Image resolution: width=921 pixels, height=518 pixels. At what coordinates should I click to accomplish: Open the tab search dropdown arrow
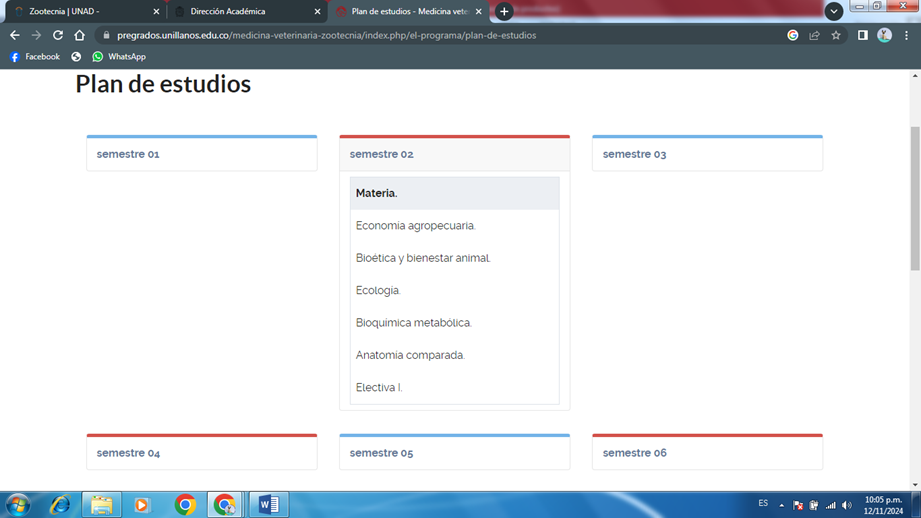click(833, 12)
